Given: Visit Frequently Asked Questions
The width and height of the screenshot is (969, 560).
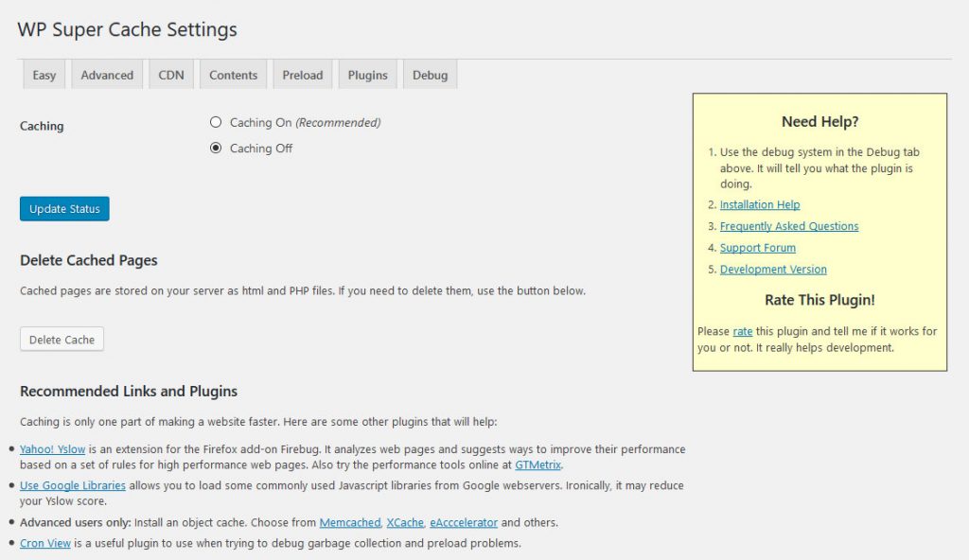Looking at the screenshot, I should point(789,226).
